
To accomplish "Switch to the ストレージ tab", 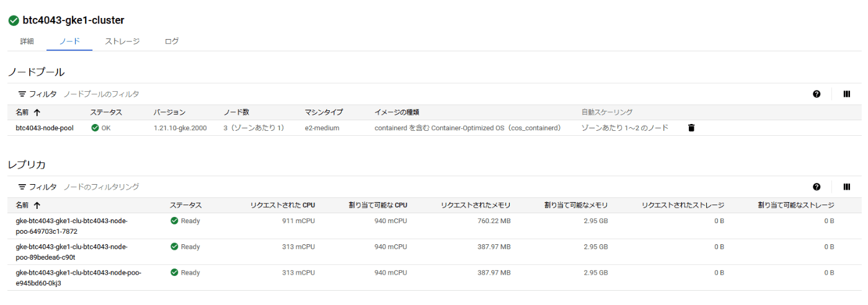I will pyautogui.click(x=122, y=42).
